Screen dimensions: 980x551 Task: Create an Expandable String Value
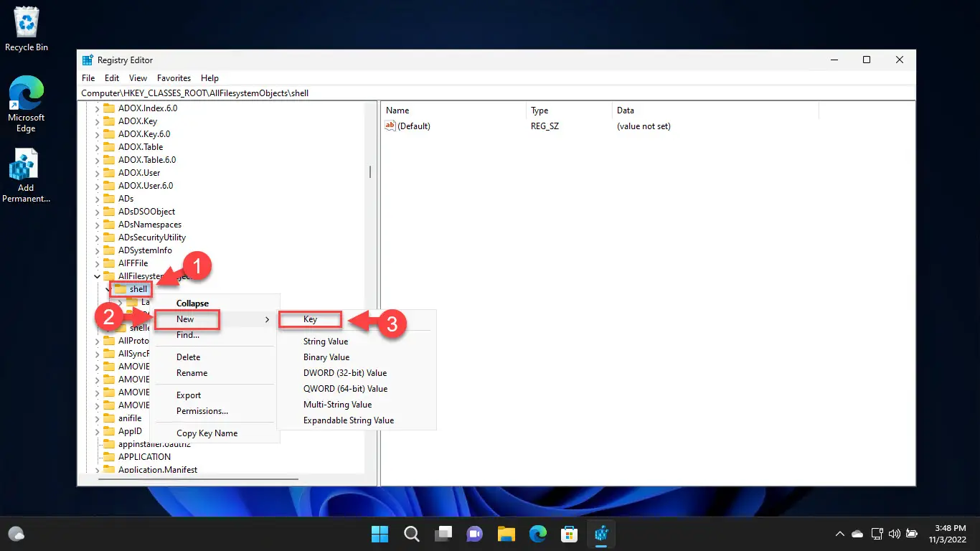(x=356, y=420)
